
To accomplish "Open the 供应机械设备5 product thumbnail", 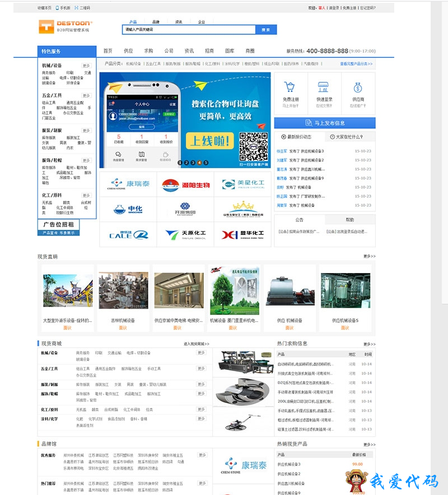I will pyautogui.click(x=346, y=290).
